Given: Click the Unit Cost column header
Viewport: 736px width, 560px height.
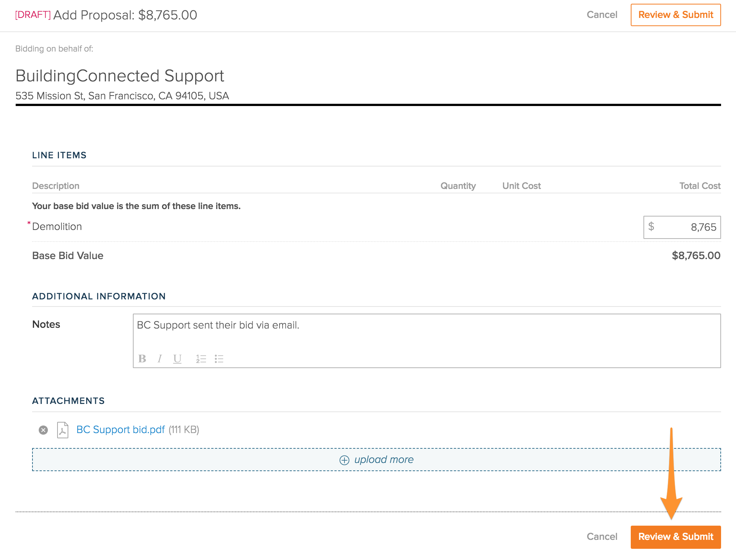Looking at the screenshot, I should pyautogui.click(x=521, y=186).
